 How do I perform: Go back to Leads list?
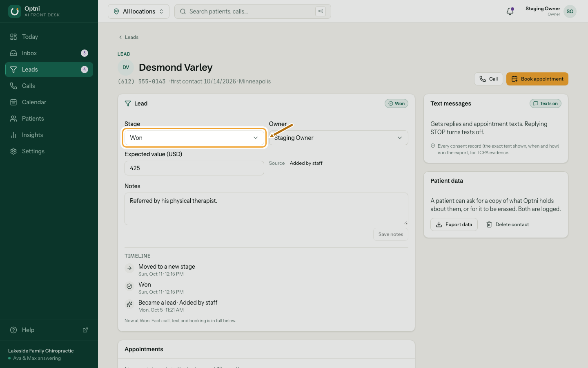click(x=129, y=37)
